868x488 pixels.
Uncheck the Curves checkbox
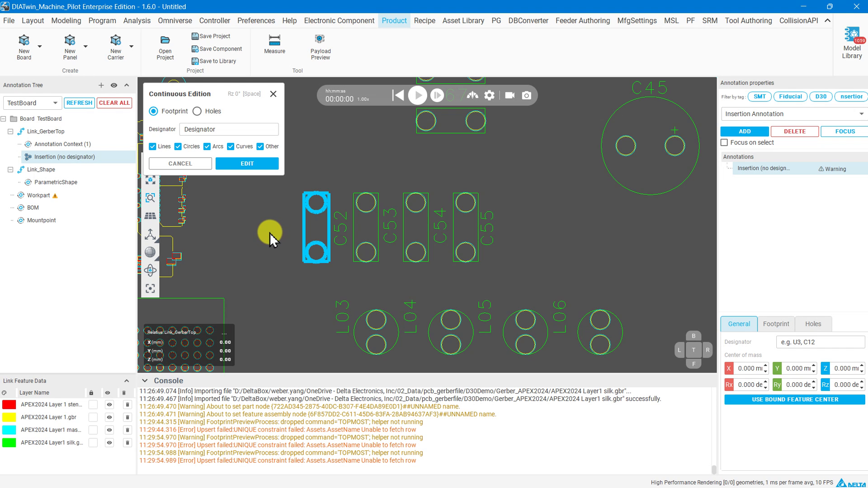click(231, 146)
